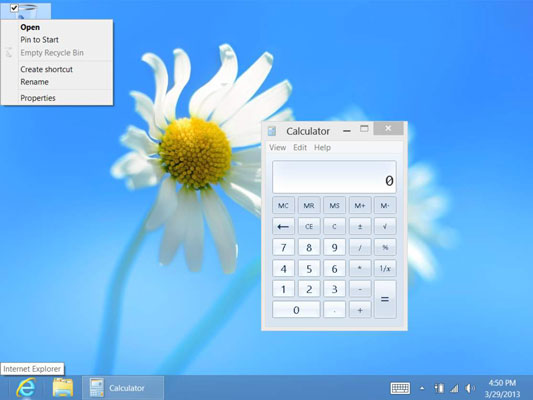The width and height of the screenshot is (533, 400).
Task: Close the Calculator window
Action: click(388, 128)
